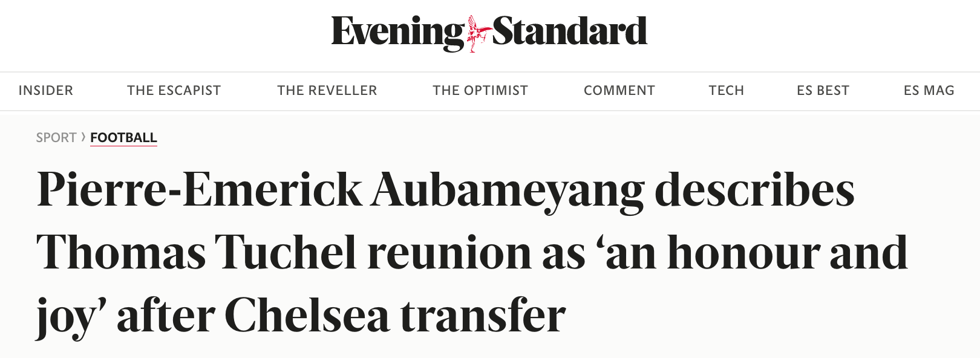Open ES Best section
Image resolution: width=980 pixels, height=358 pixels.
[x=823, y=91]
